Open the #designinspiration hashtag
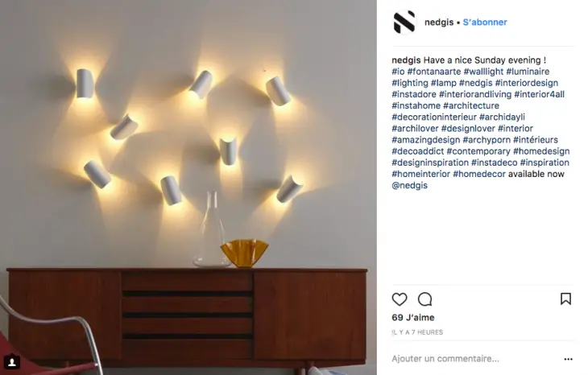This screenshot has width=588, height=375. (430, 163)
